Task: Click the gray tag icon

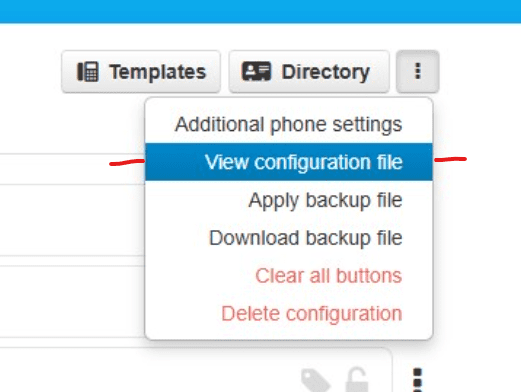Action: click(x=315, y=380)
